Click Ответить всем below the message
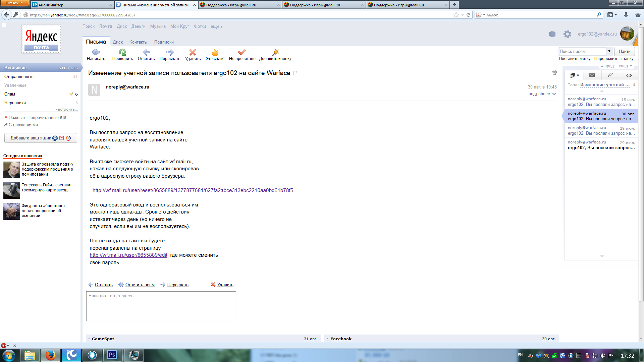 [140, 285]
